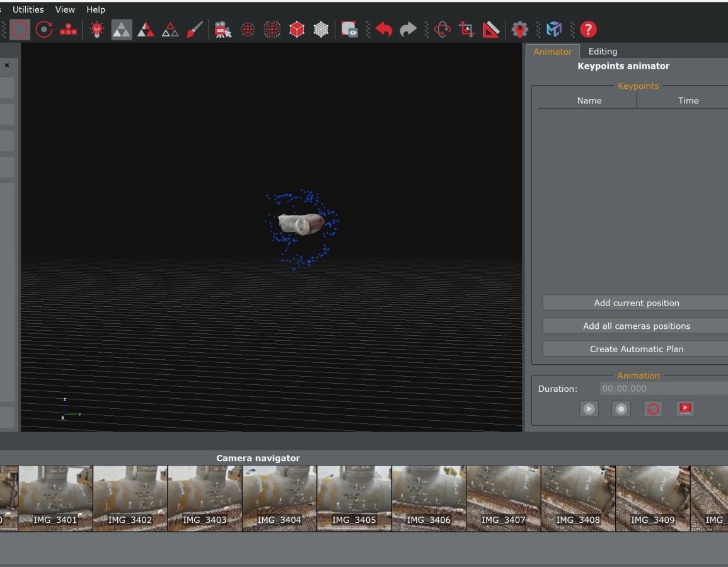The width and height of the screenshot is (728, 567).
Task: Click Add current position button
Action: click(x=637, y=303)
